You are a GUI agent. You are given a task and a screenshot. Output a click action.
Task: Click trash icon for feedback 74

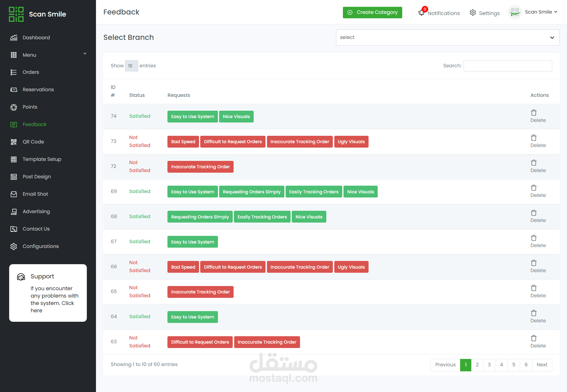pyautogui.click(x=534, y=113)
